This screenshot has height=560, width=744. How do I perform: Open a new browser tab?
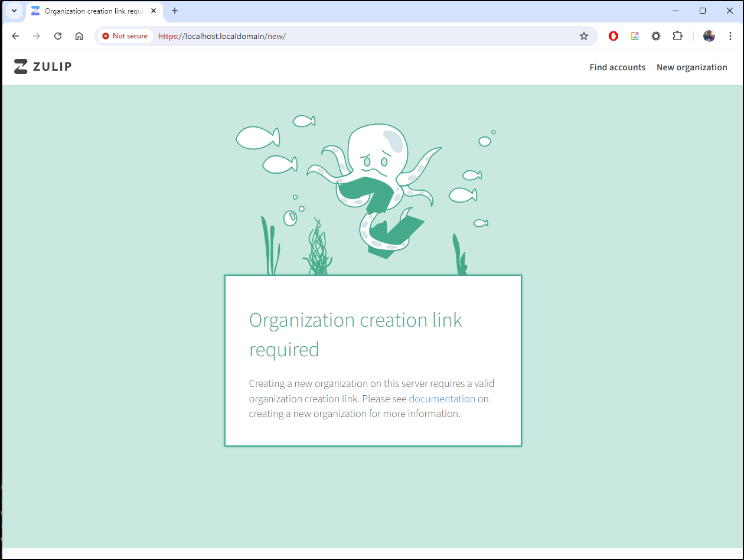point(175,11)
